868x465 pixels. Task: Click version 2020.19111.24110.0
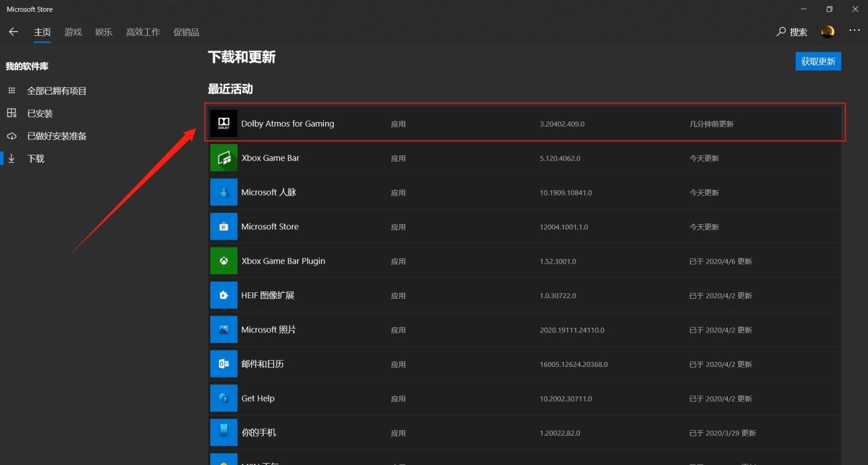click(572, 330)
